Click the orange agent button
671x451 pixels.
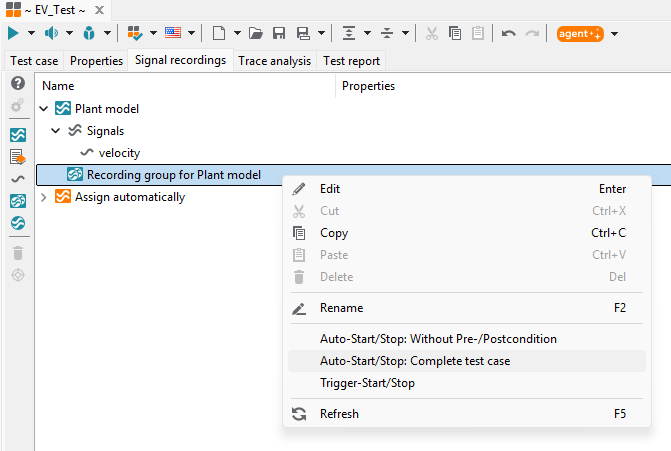(580, 33)
